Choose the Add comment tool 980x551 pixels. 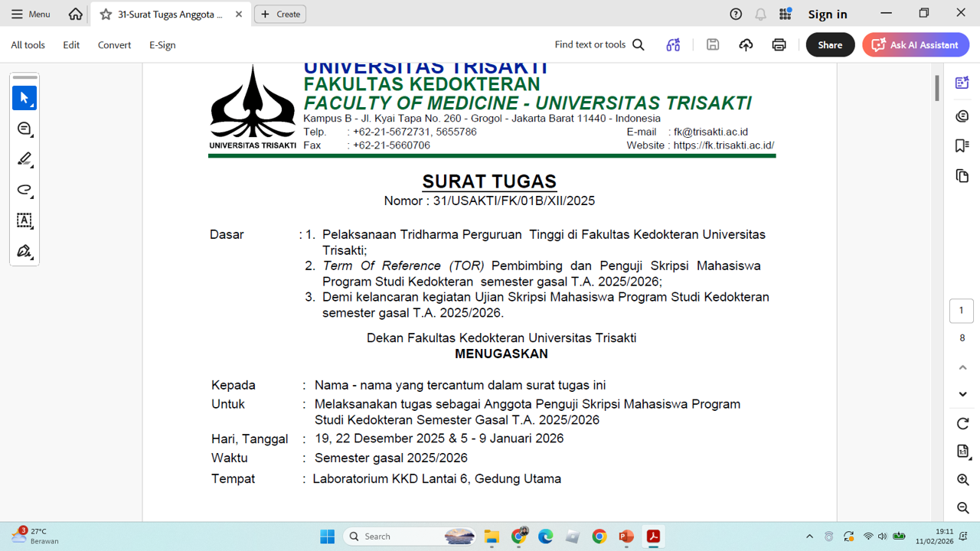[24, 129]
